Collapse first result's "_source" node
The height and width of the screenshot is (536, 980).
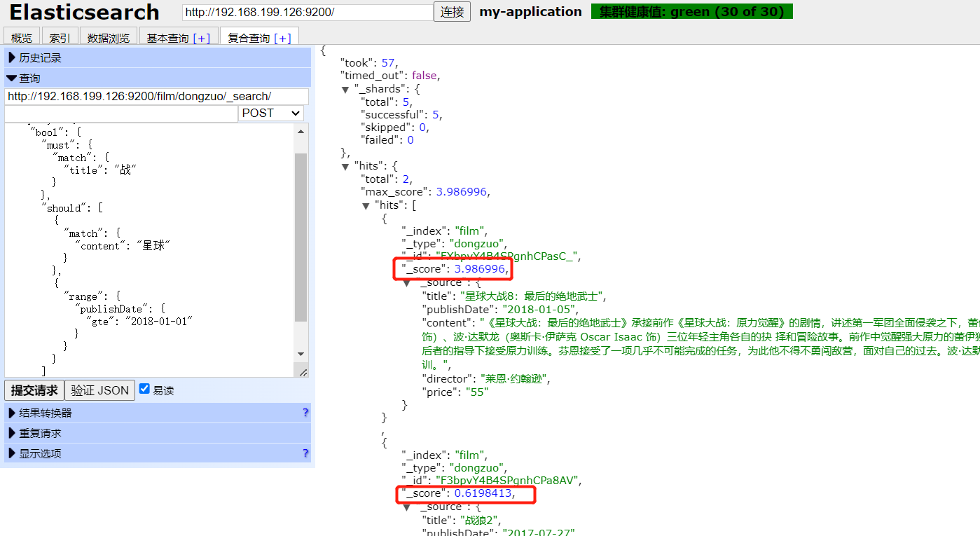point(407,282)
